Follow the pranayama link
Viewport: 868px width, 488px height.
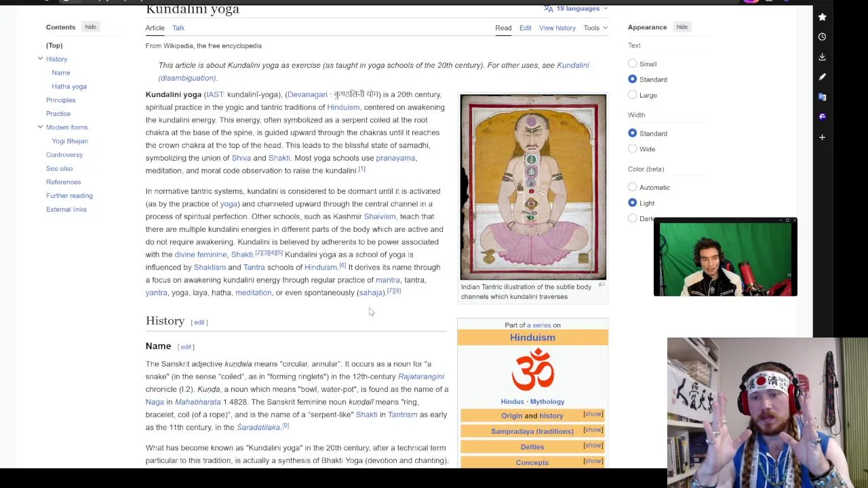[395, 158]
